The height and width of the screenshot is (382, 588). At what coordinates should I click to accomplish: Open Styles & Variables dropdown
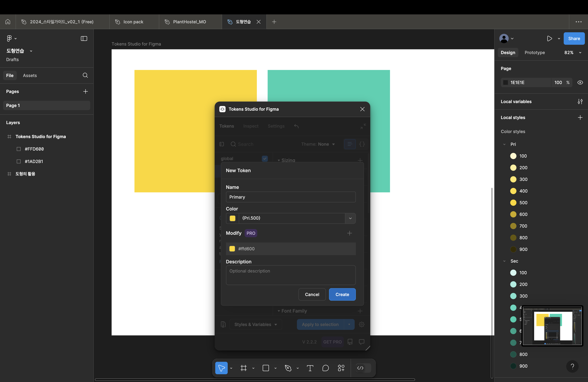[x=255, y=324]
